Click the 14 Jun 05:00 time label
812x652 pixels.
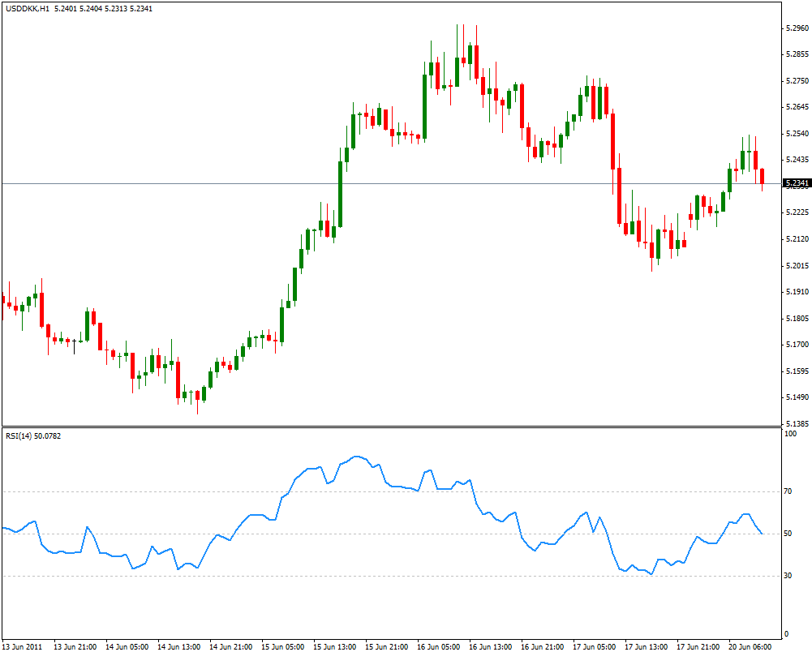pyautogui.click(x=127, y=647)
